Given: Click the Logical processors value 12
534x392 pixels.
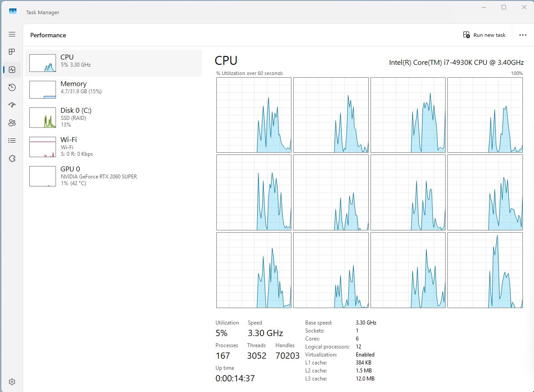Looking at the screenshot, I should [359, 347].
